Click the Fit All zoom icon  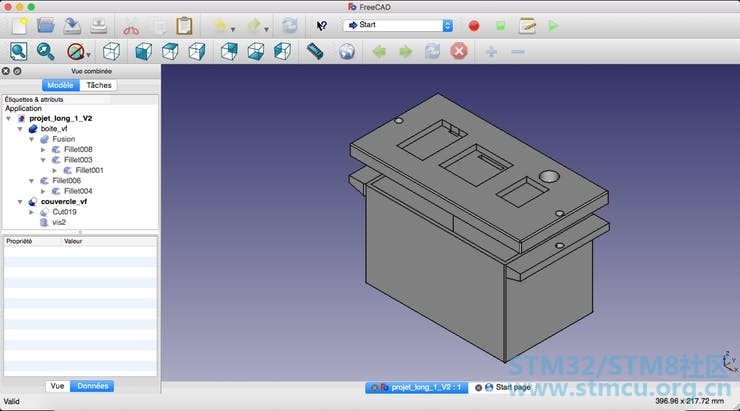(18, 51)
